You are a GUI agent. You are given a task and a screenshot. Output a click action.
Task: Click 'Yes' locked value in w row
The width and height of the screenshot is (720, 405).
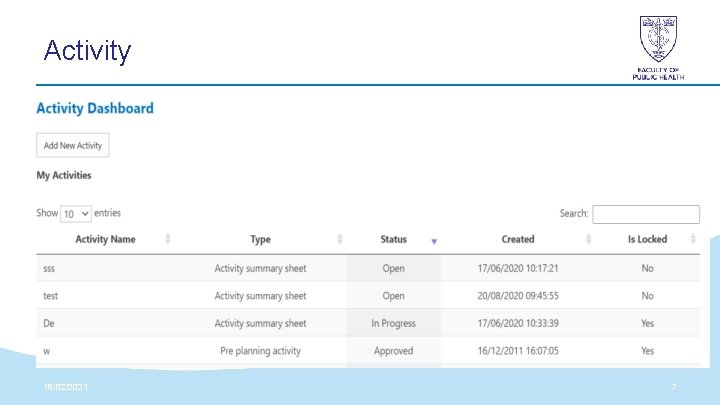pyautogui.click(x=647, y=351)
